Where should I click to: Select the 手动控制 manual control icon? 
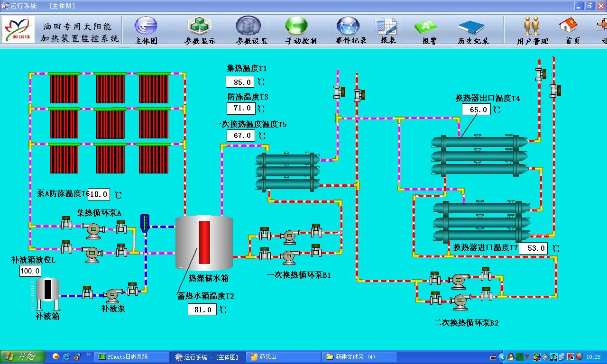[296, 29]
